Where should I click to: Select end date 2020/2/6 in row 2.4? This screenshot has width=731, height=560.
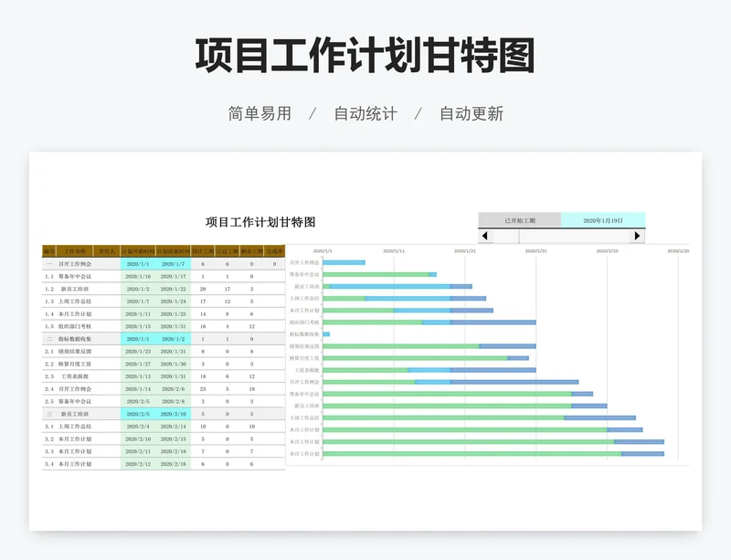(x=173, y=389)
